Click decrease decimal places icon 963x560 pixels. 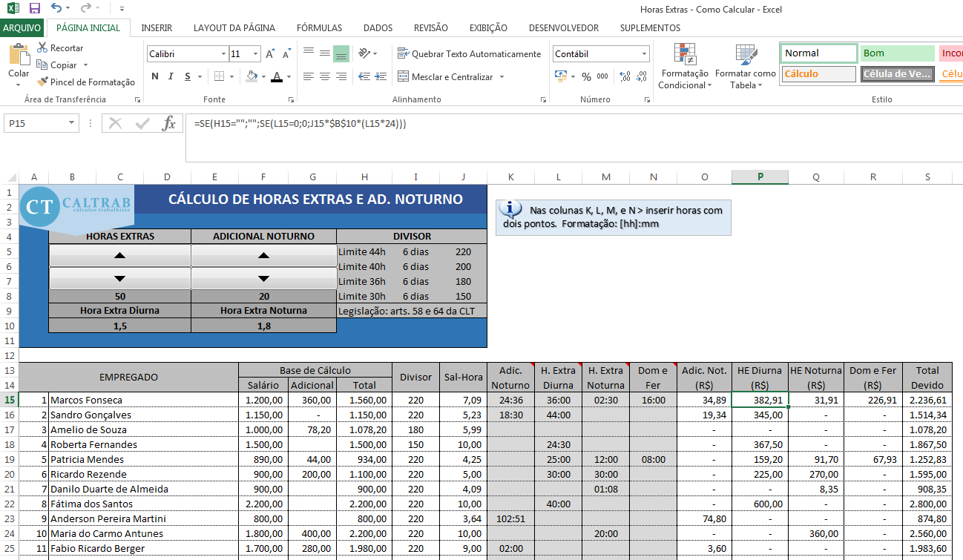tap(642, 76)
